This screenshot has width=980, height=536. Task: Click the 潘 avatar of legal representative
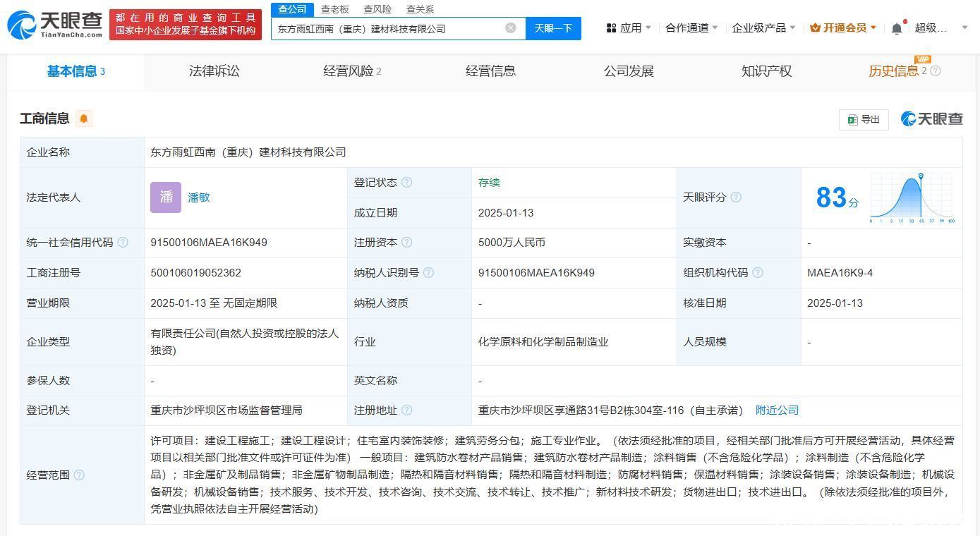click(166, 197)
